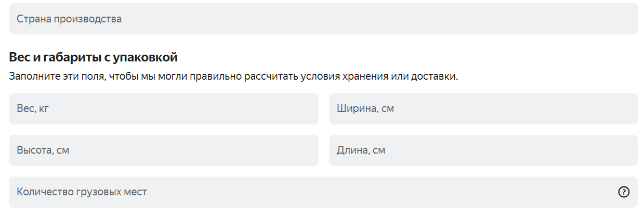Click the Вес и габариты с упаковкой heading
The height and width of the screenshot is (213, 644).
click(x=94, y=57)
